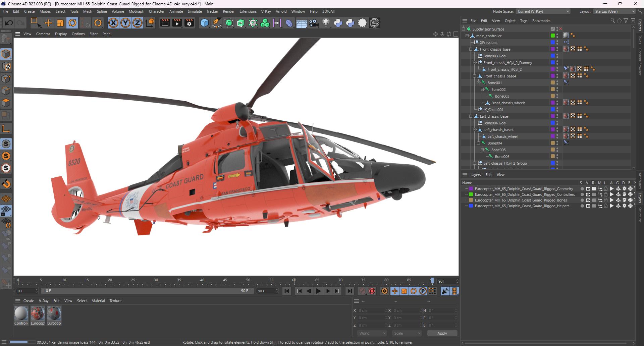Open the Node Space dropdown
The width and height of the screenshot is (644, 346).
click(x=543, y=11)
